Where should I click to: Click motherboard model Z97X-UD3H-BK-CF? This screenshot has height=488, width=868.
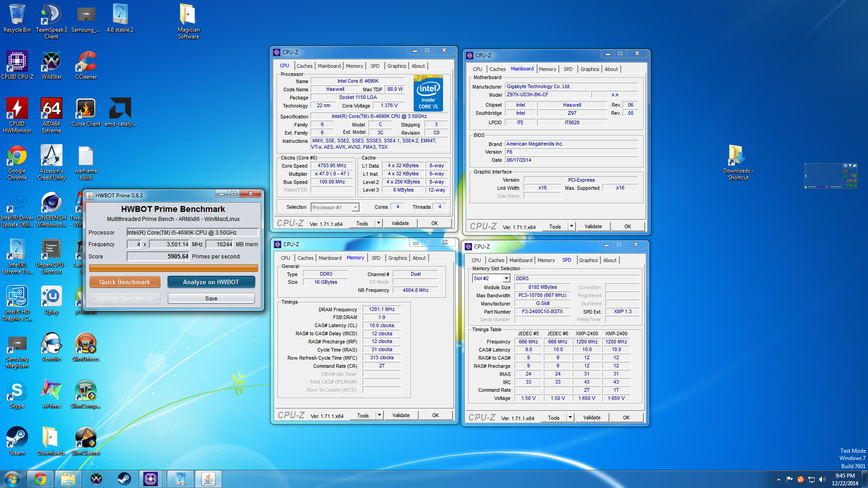pos(547,95)
